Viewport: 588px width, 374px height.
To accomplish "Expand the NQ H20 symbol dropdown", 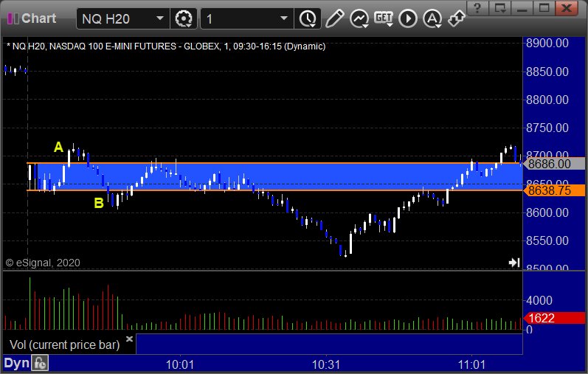I will point(160,18).
